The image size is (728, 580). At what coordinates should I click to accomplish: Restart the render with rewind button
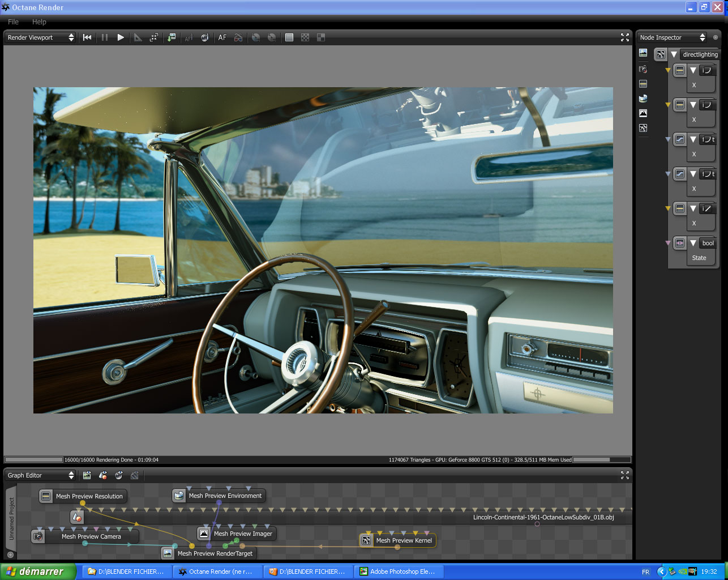[x=87, y=37]
